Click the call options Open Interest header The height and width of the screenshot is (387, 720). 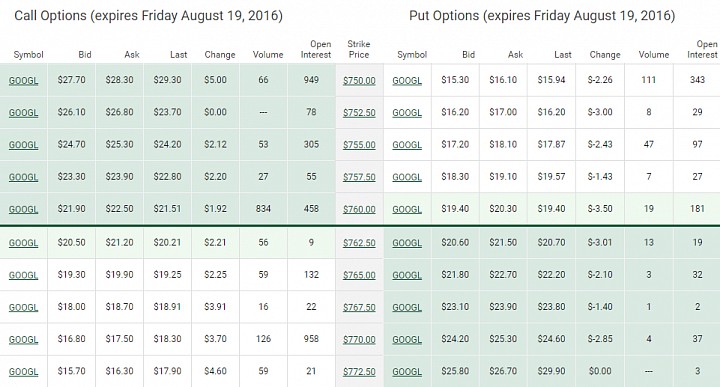point(316,49)
